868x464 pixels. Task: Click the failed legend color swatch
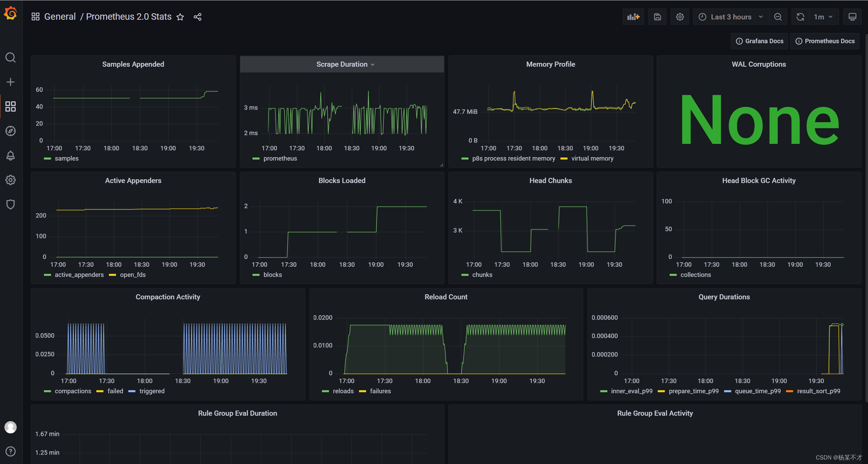(100, 391)
